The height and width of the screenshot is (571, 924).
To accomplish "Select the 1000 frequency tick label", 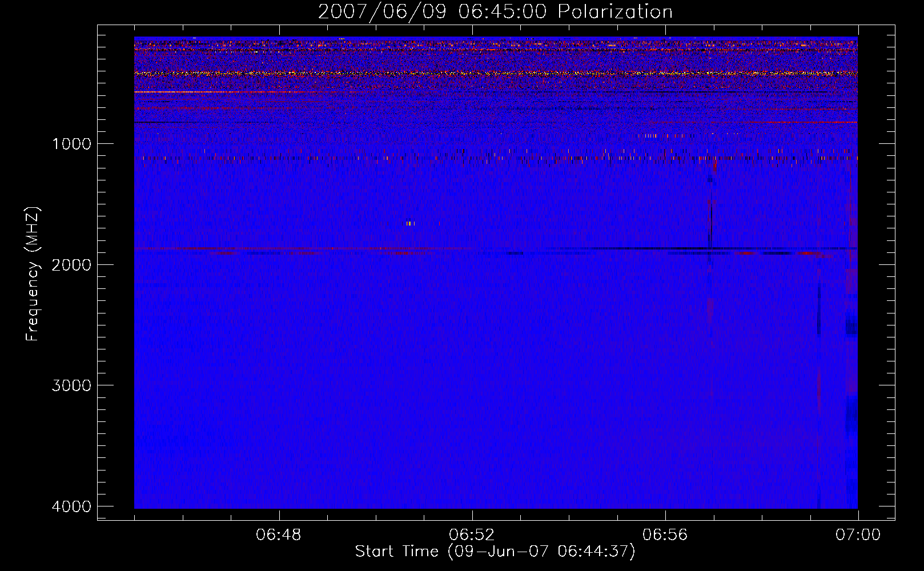I will pyautogui.click(x=71, y=144).
